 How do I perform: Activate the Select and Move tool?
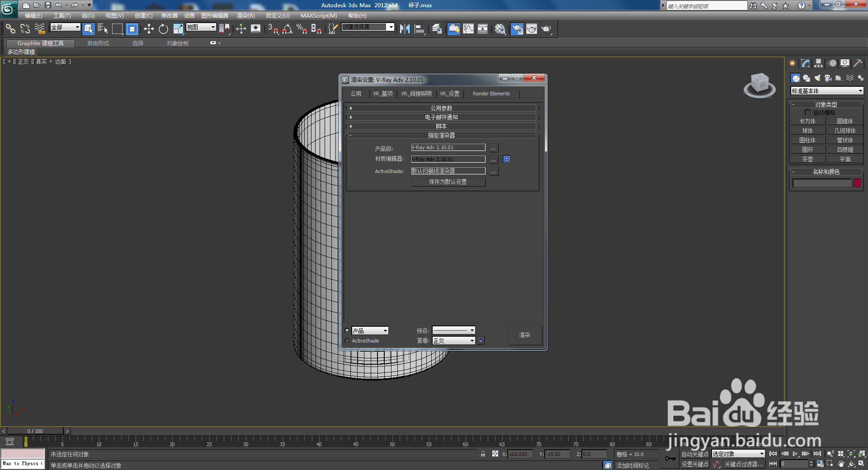point(149,28)
